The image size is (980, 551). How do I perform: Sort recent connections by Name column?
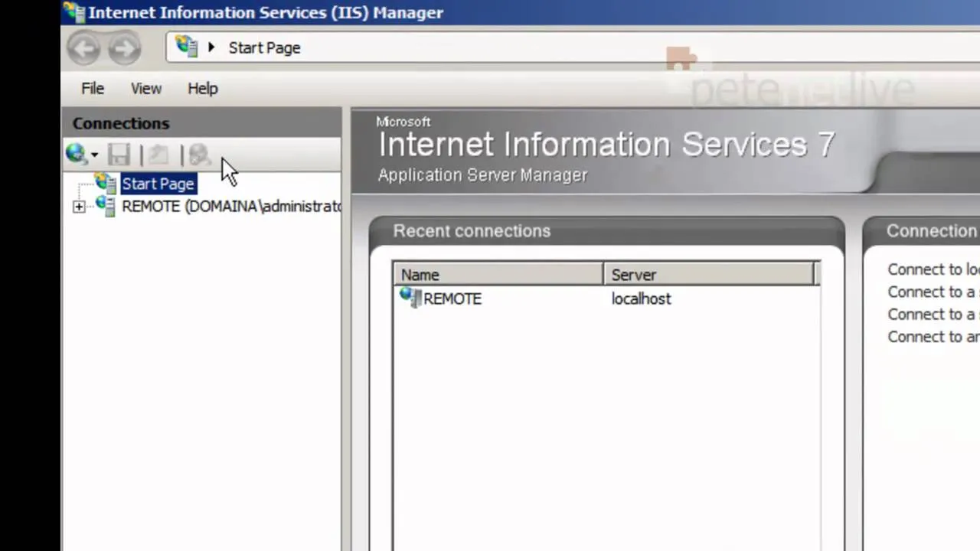click(498, 275)
